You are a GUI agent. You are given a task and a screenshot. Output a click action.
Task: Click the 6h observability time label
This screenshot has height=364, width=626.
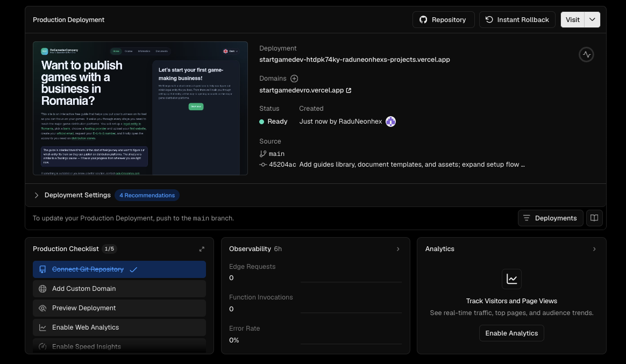tap(278, 248)
